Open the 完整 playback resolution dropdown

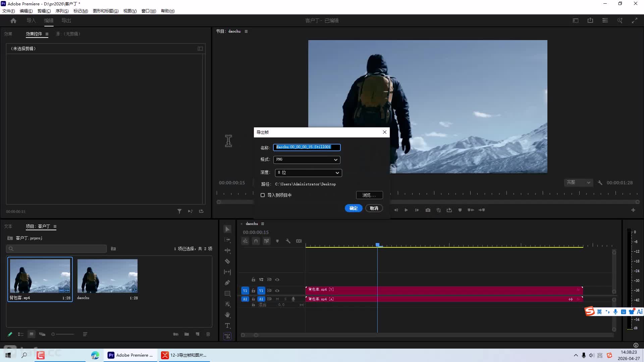tap(579, 183)
